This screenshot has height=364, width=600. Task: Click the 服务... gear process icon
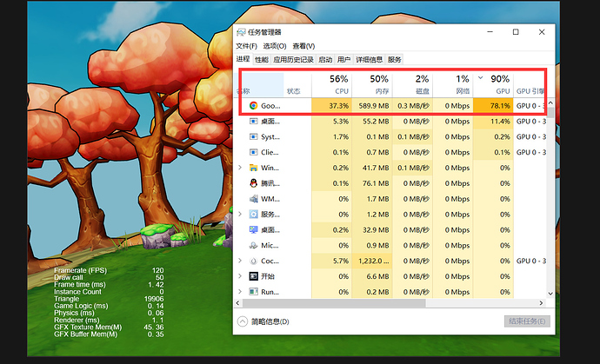[x=253, y=215]
